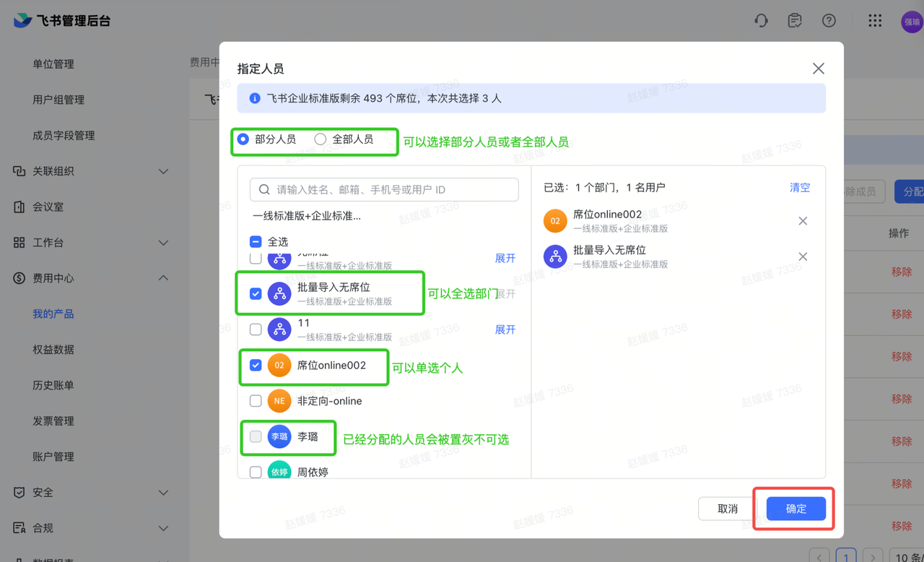Open 历史账单 in sidebar
Screen dimensions: 924x562
click(x=53, y=385)
